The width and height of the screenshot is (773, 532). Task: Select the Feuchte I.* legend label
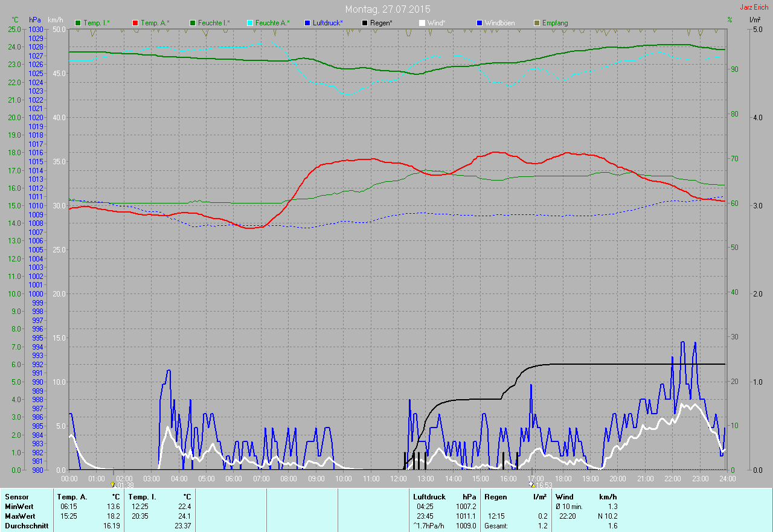214,23
